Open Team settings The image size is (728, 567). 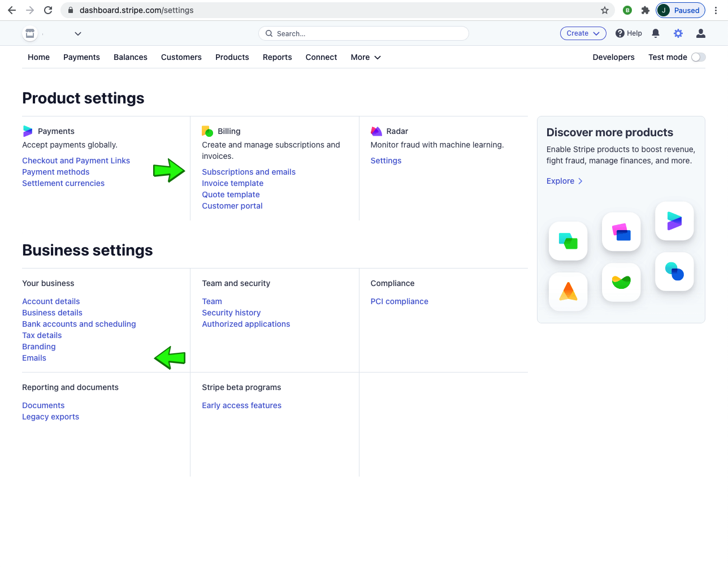212,301
